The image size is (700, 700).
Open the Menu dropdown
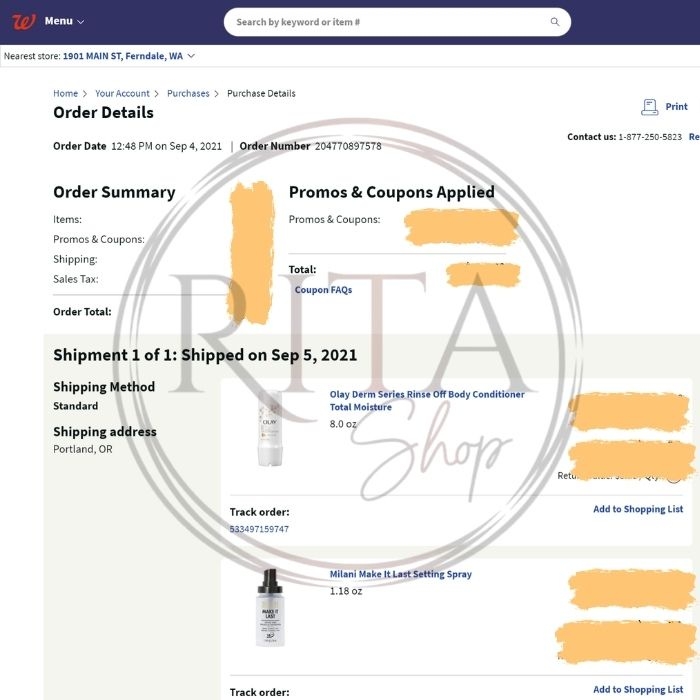point(64,21)
